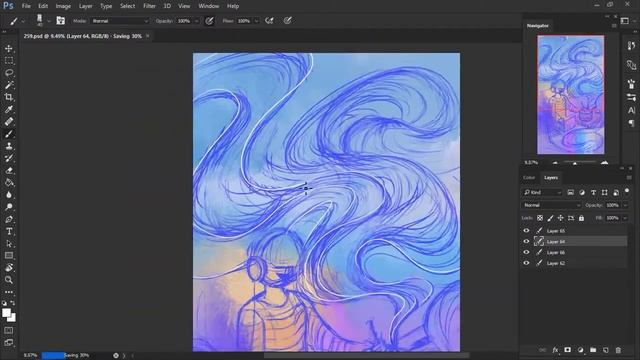This screenshot has width=640, height=360.
Task: Select the Dodge tool
Action: 9,207
